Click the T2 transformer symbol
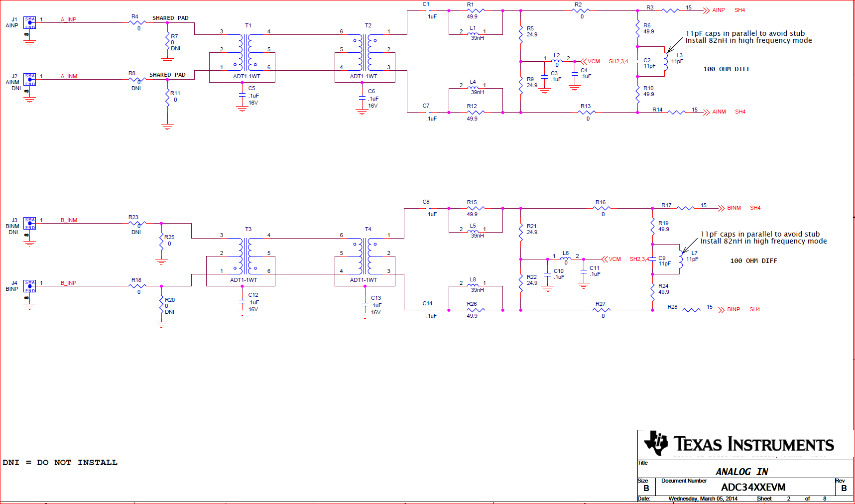Viewport: 855px width, 504px height. click(x=365, y=52)
